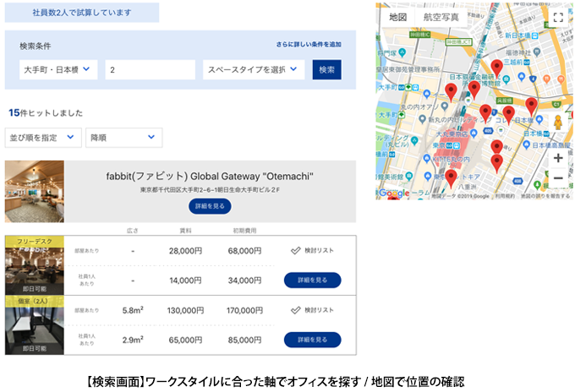The height and width of the screenshot is (392, 575).
Task: Zoom out the map with minus button
Action: (x=558, y=178)
